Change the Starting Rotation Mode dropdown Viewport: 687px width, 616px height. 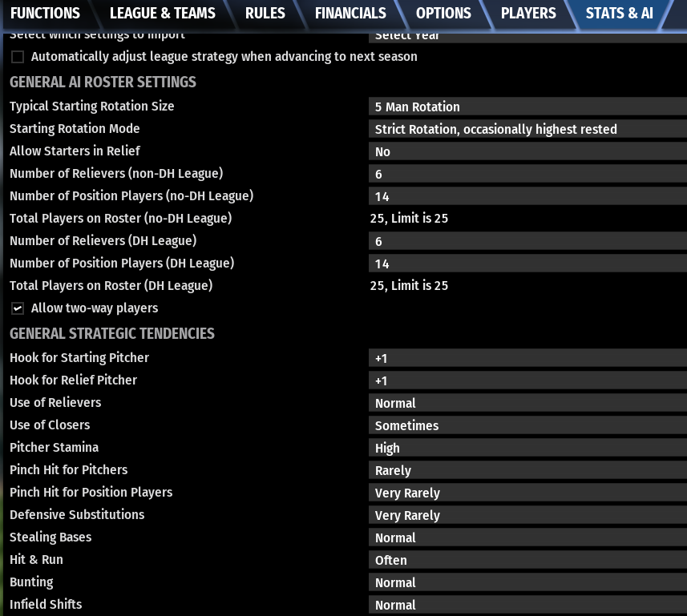coord(527,129)
